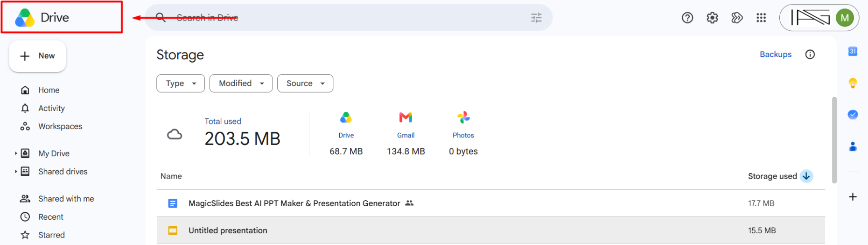The height and width of the screenshot is (245, 868).
Task: Click the storage info circle icon
Action: [810, 54]
